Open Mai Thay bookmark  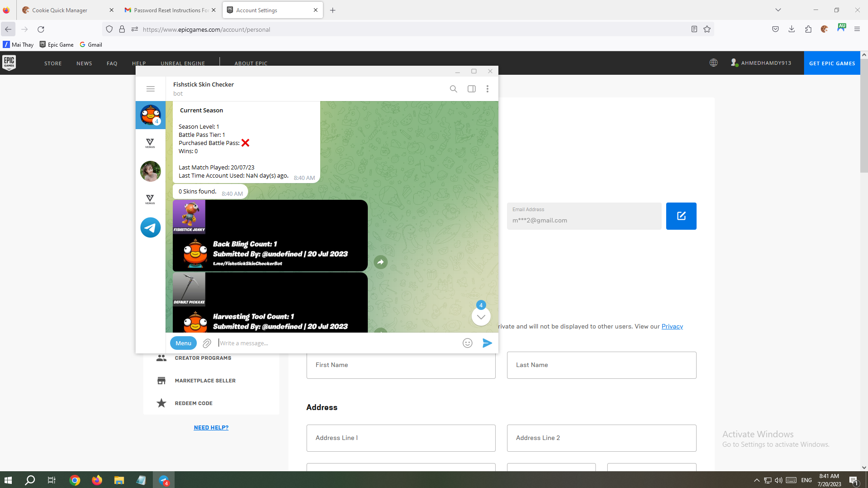[18, 45]
